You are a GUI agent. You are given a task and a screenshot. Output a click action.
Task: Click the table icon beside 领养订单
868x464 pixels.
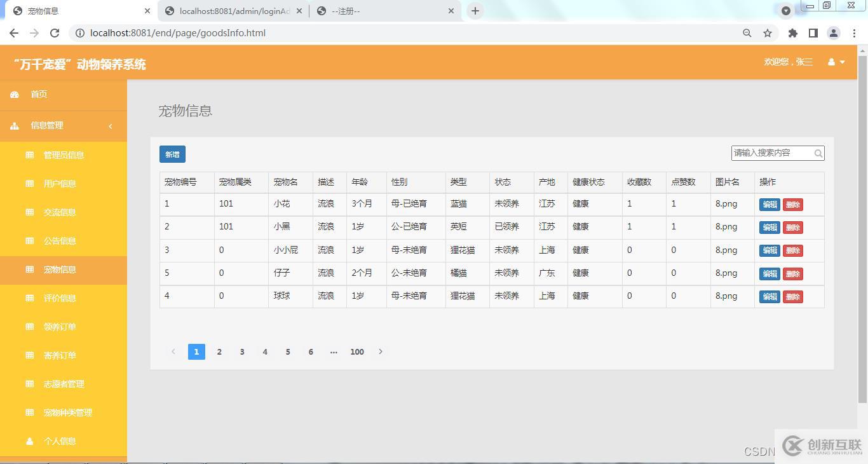coord(30,327)
